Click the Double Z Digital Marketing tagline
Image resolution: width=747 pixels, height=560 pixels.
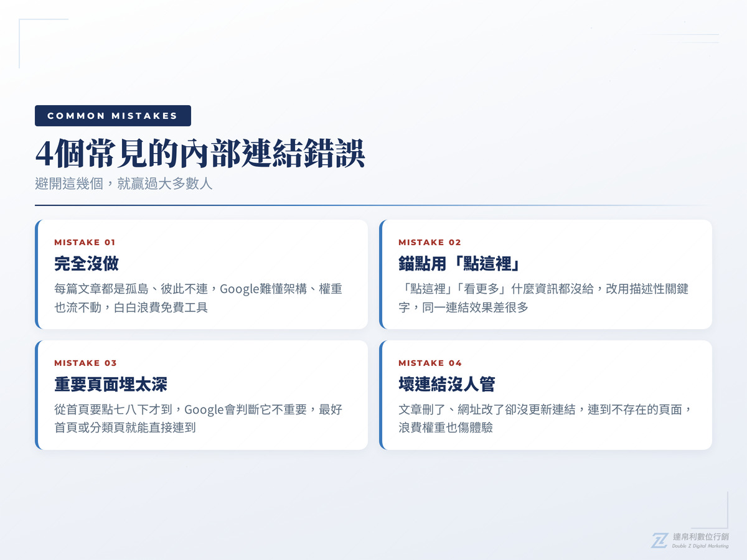click(x=700, y=546)
